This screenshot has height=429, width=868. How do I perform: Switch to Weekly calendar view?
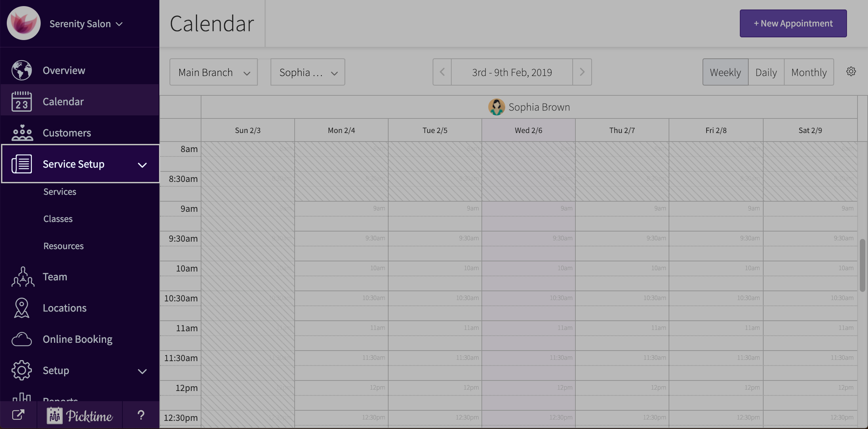[725, 72]
